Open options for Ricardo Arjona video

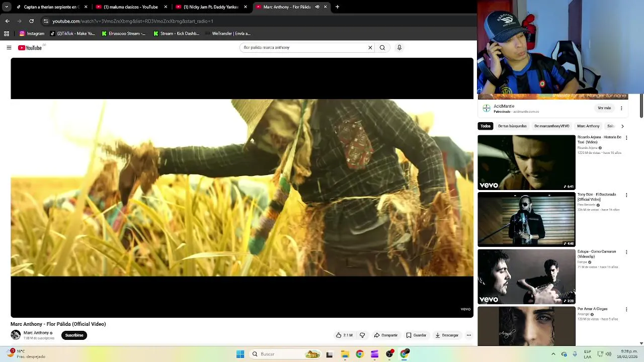(x=626, y=138)
